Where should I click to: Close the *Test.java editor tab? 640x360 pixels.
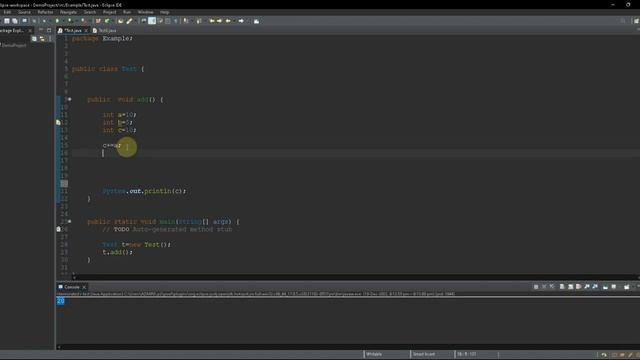point(86,31)
